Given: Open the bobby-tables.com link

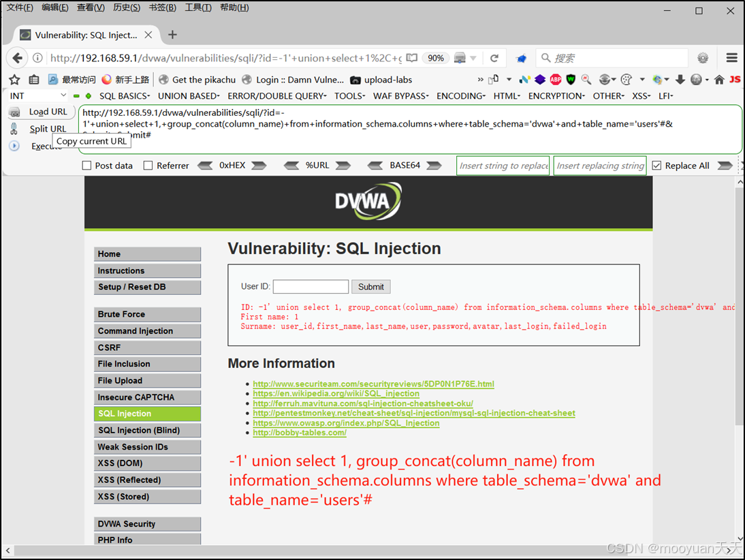Looking at the screenshot, I should (x=300, y=433).
